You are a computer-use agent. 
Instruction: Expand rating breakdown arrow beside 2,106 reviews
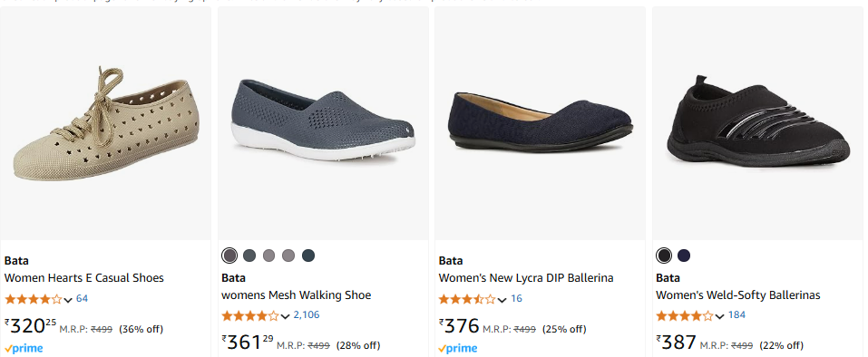pos(285,316)
